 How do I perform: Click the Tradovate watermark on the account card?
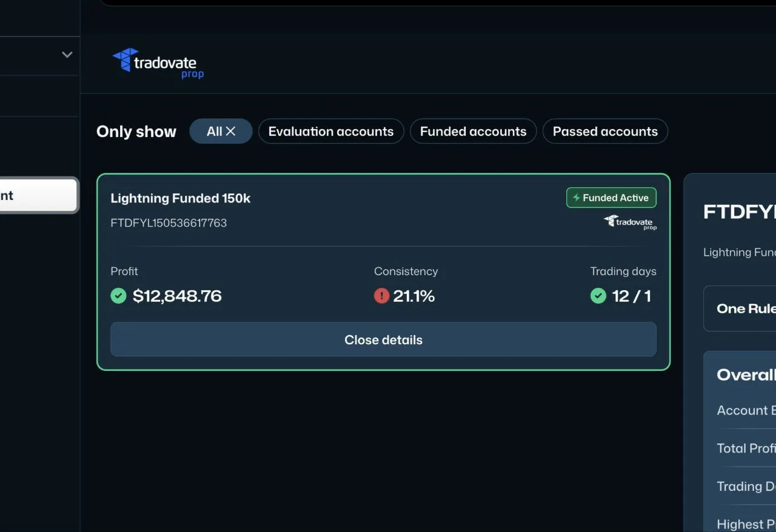(x=629, y=222)
